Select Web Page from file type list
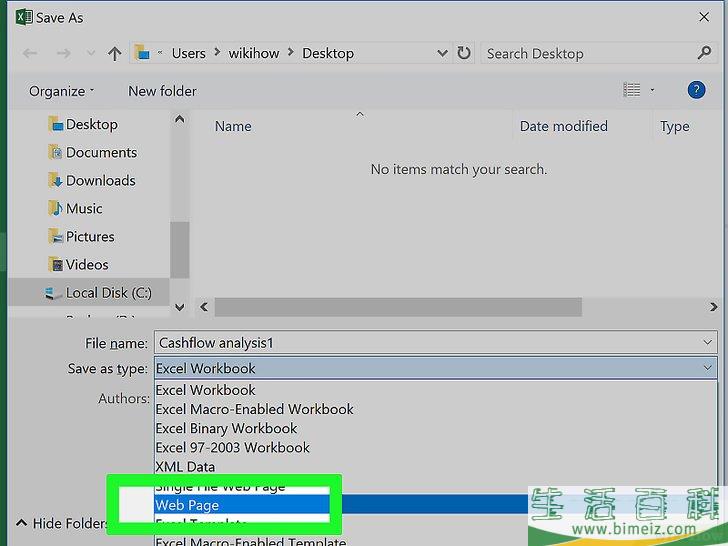728x546 pixels. 188,505
